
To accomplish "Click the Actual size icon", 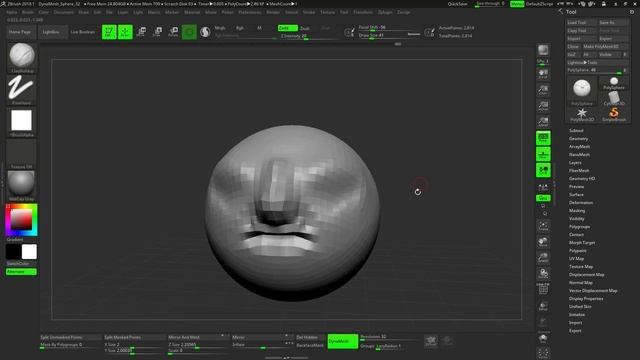I will (543, 106).
